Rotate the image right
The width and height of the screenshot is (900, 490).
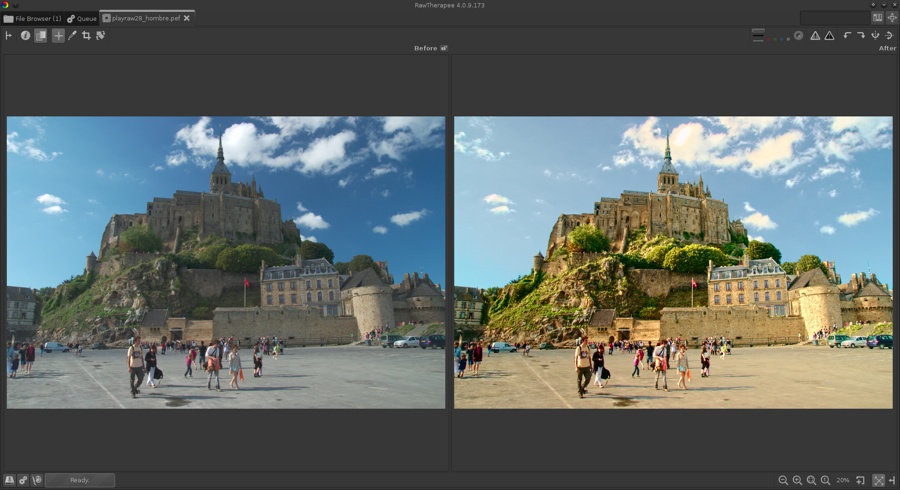[861, 35]
